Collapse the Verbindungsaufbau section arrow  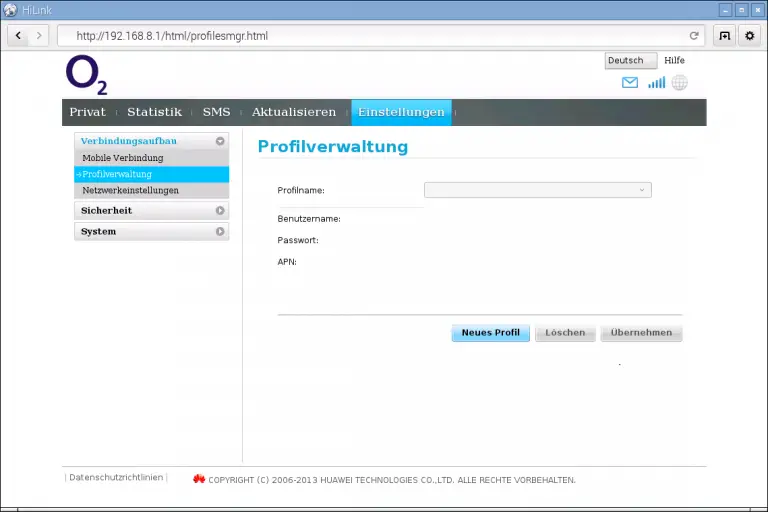[220, 141]
